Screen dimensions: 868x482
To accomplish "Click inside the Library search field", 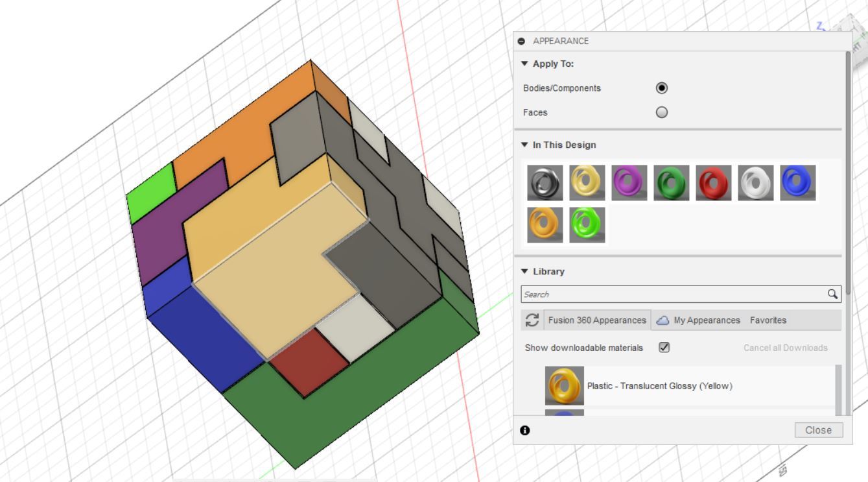I will tap(648, 294).
